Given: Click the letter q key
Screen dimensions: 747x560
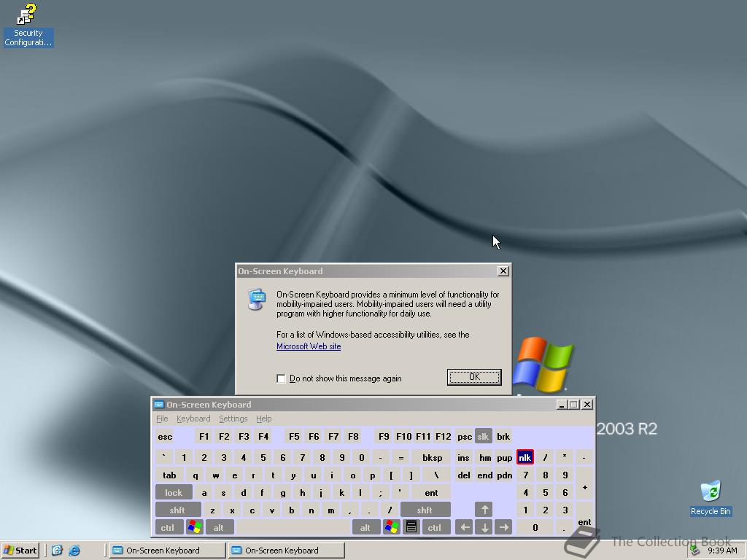Looking at the screenshot, I should pos(196,475).
